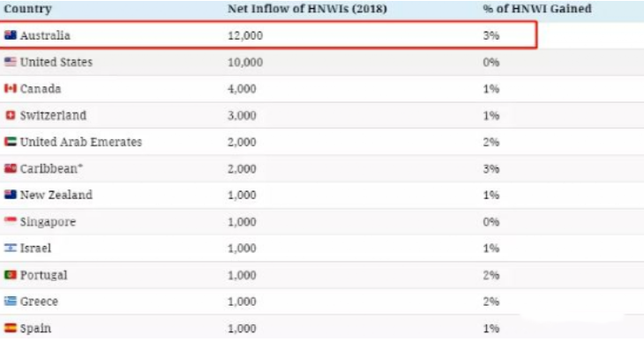Screen dimensions: 644x349
Task: Click the Switzerland flag icon
Action: click(11, 115)
